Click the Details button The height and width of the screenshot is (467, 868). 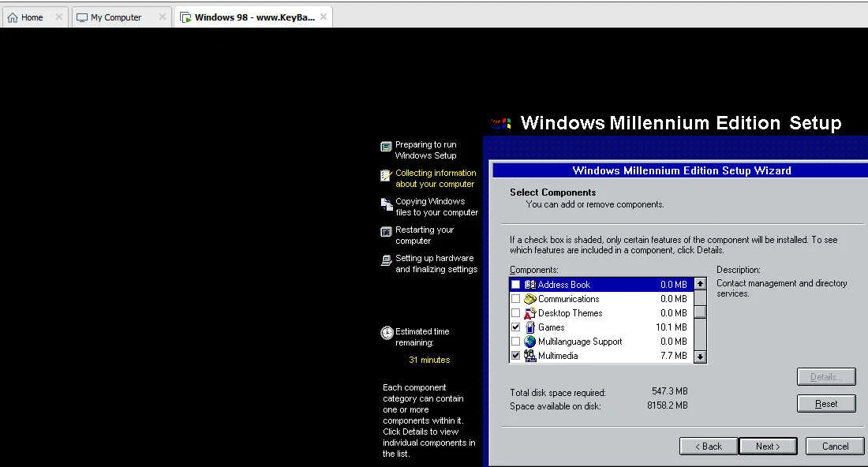tap(826, 377)
